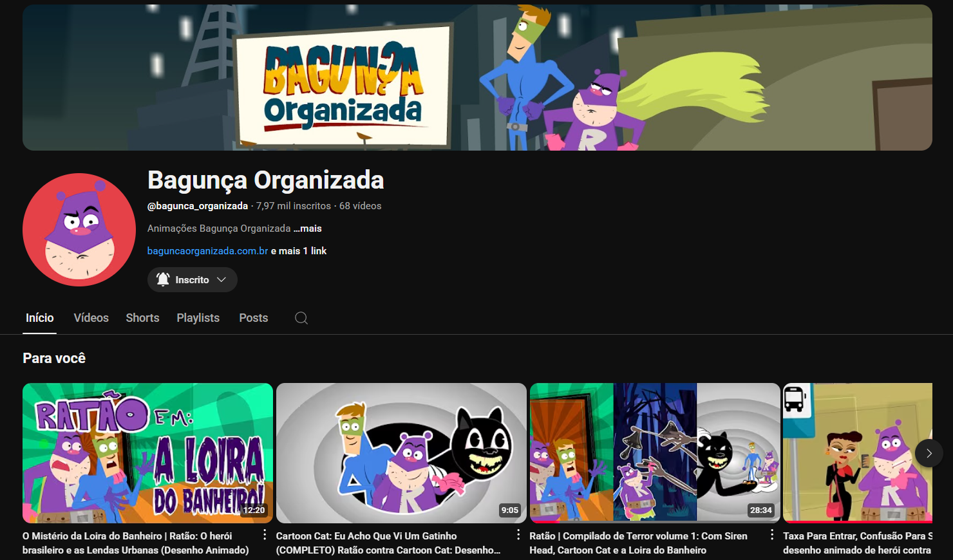This screenshot has height=560, width=953.
Task: Expand channel description with ...mais
Action: click(308, 229)
